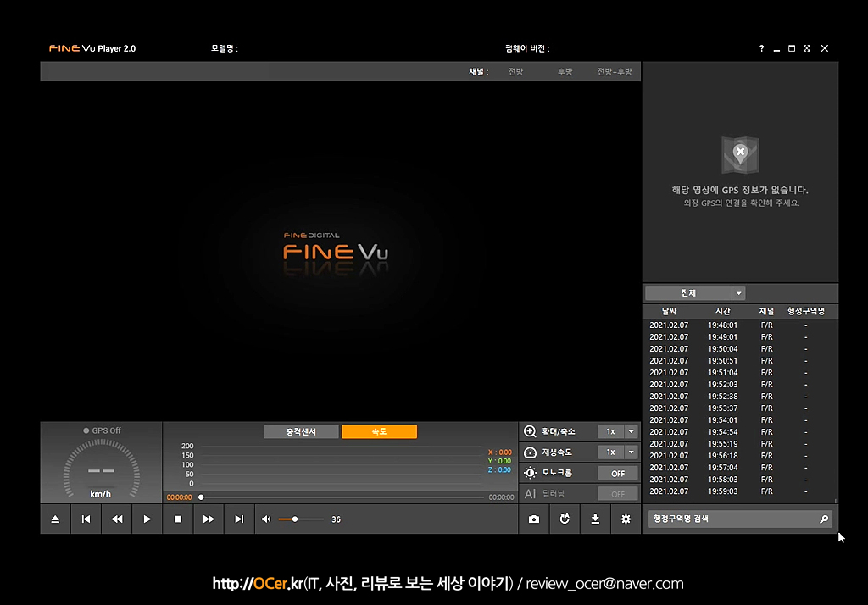The width and height of the screenshot is (868, 605).
Task: Mute the audio speaker icon
Action: point(266,519)
